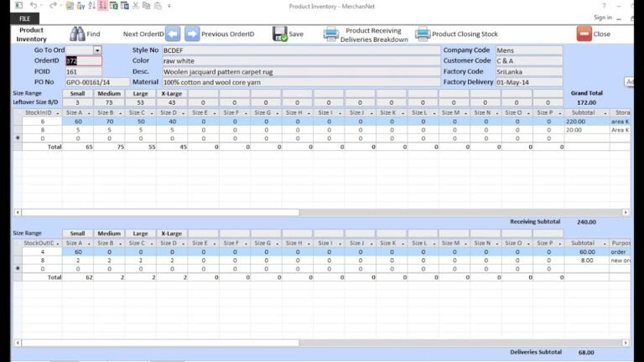Go to next order with left arrow
644x362 pixels.
point(173,34)
